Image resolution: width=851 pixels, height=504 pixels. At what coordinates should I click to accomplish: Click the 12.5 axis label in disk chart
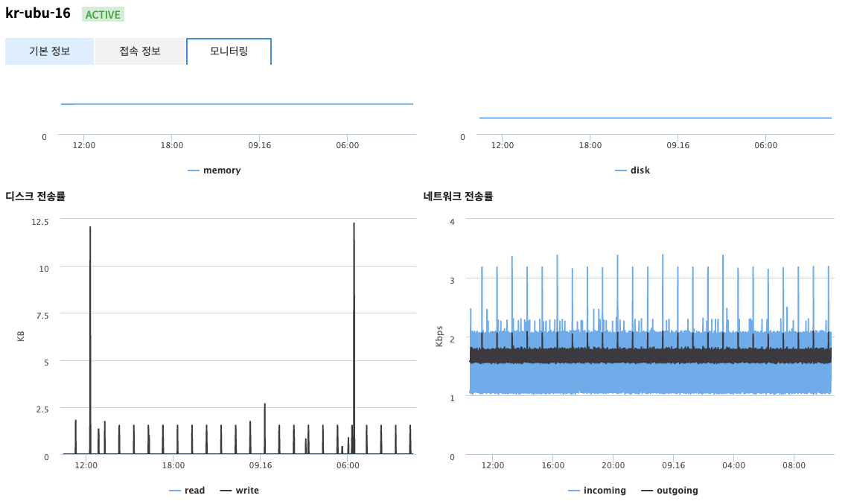click(40, 222)
